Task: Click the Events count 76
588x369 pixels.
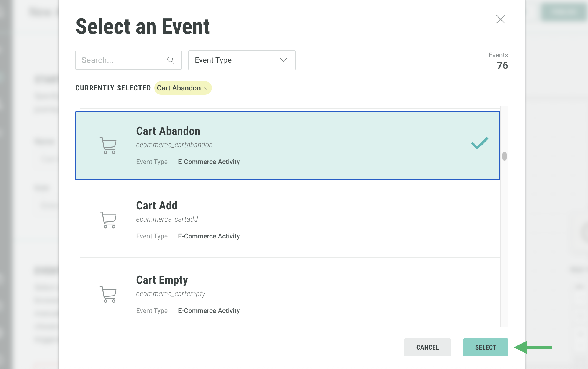Action: pyautogui.click(x=502, y=65)
